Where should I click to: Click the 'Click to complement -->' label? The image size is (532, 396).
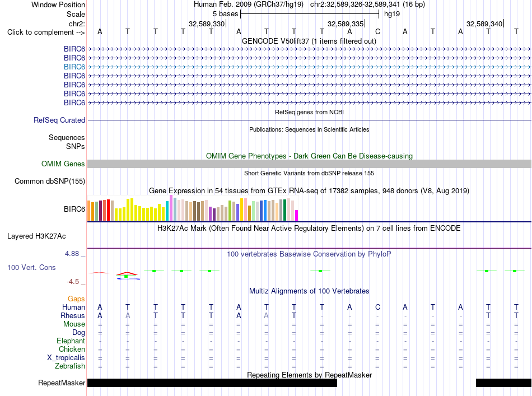[x=46, y=32]
